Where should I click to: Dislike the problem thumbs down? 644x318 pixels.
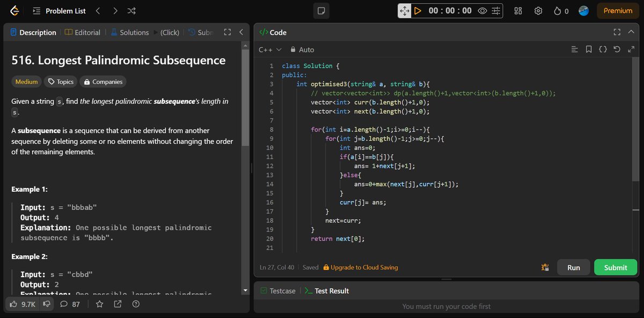pos(47,304)
